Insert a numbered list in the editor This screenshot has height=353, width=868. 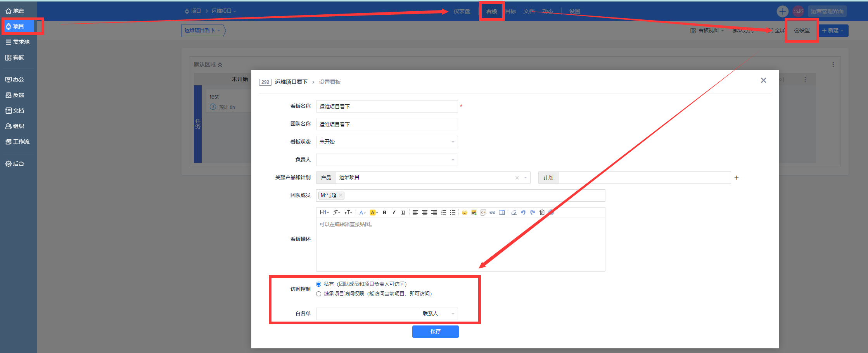tap(443, 213)
